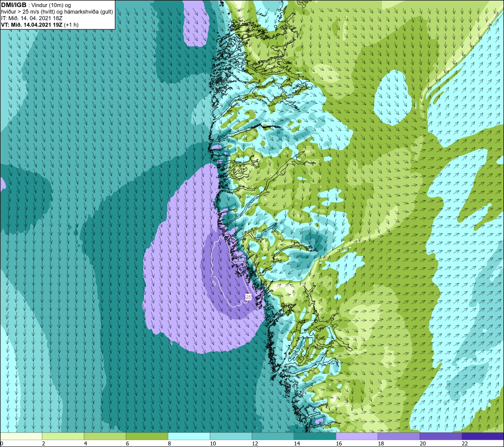The image size is (504, 447).
Task: Click the legend scale value '16'
Action: point(339,444)
